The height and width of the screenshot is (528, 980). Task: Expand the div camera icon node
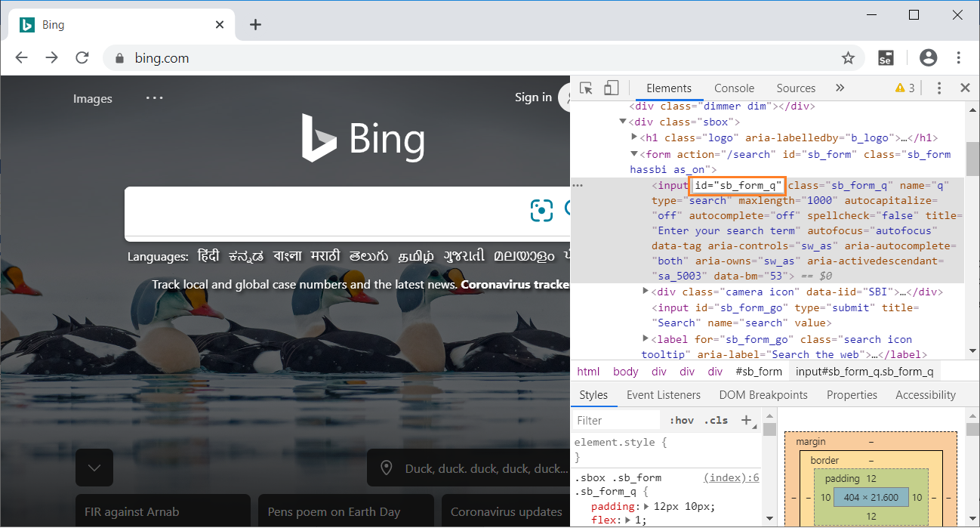(x=646, y=292)
